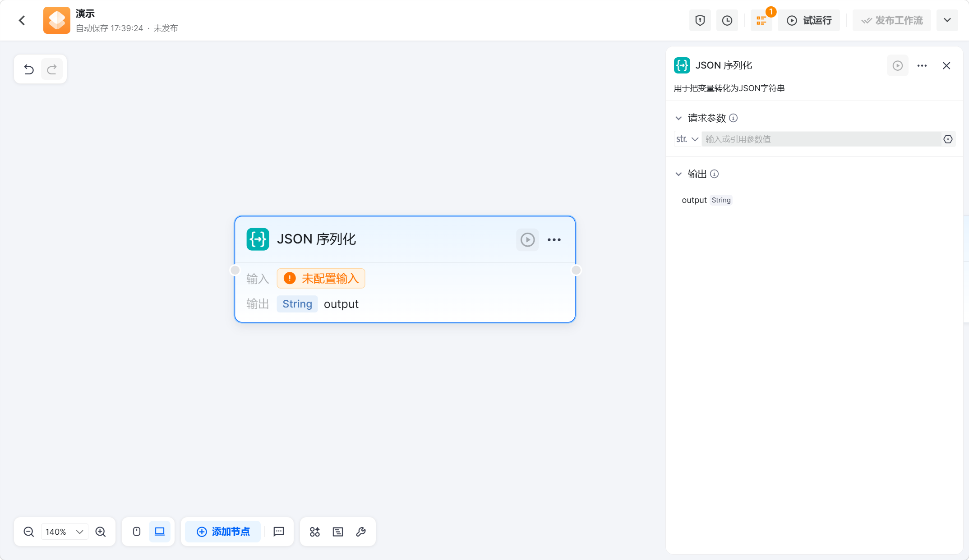969x560 pixels.
Task: Add a comment note to canvas
Action: point(279,532)
